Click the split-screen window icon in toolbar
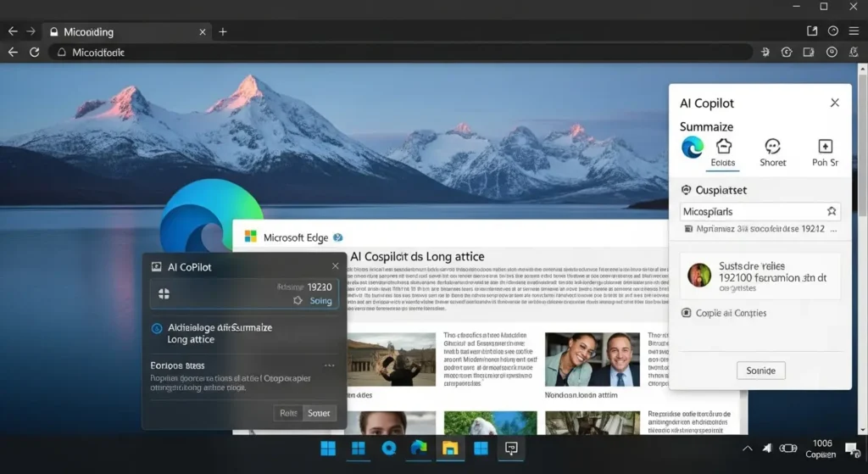This screenshot has width=868, height=474. 809,52
